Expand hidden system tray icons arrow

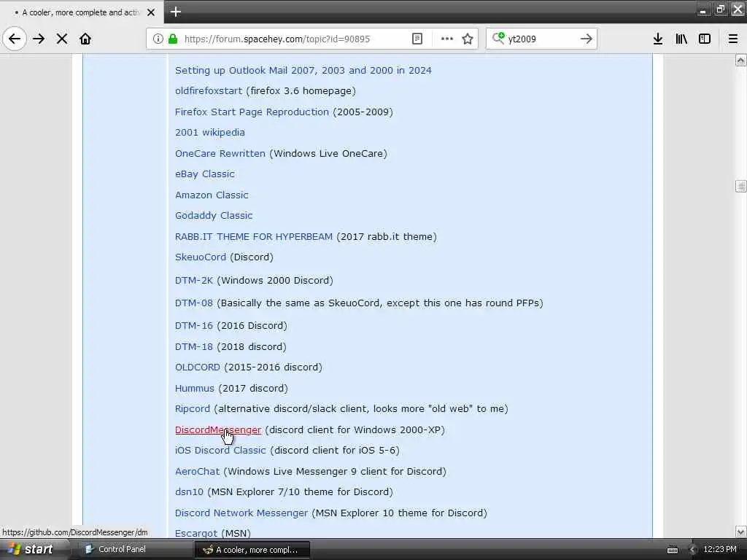coord(693,550)
